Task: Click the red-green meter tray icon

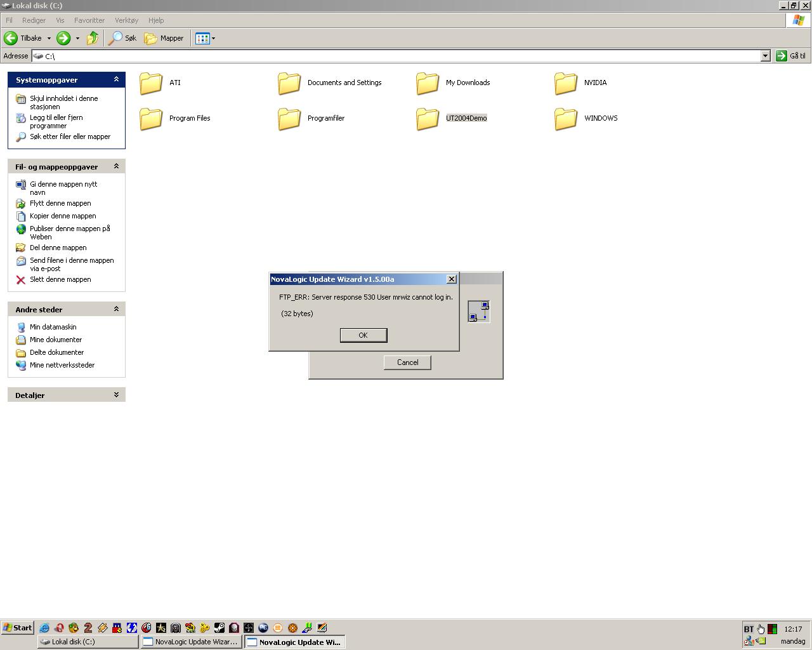Action: tap(772, 629)
